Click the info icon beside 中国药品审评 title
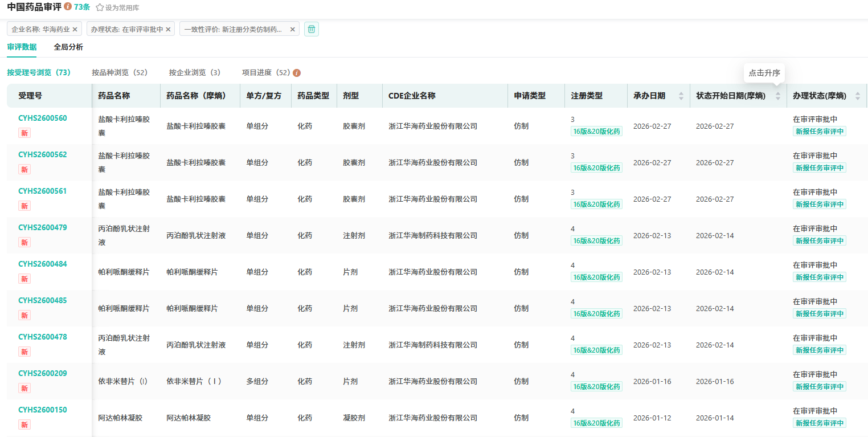 [x=68, y=7]
